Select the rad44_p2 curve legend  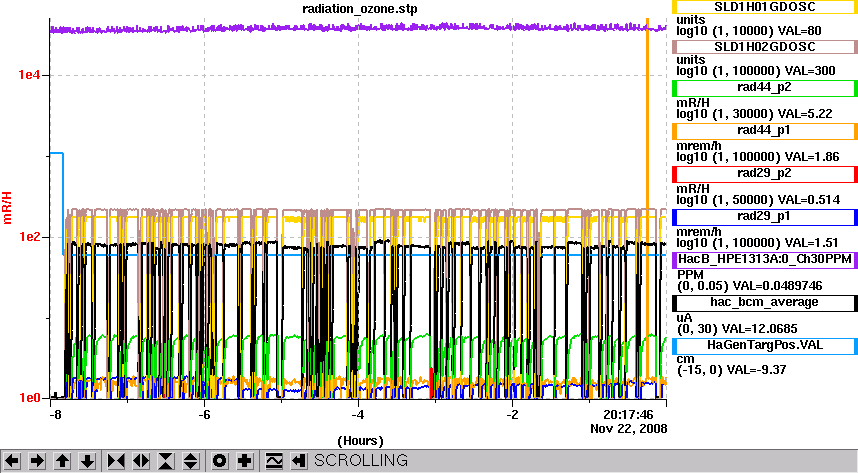(x=764, y=88)
